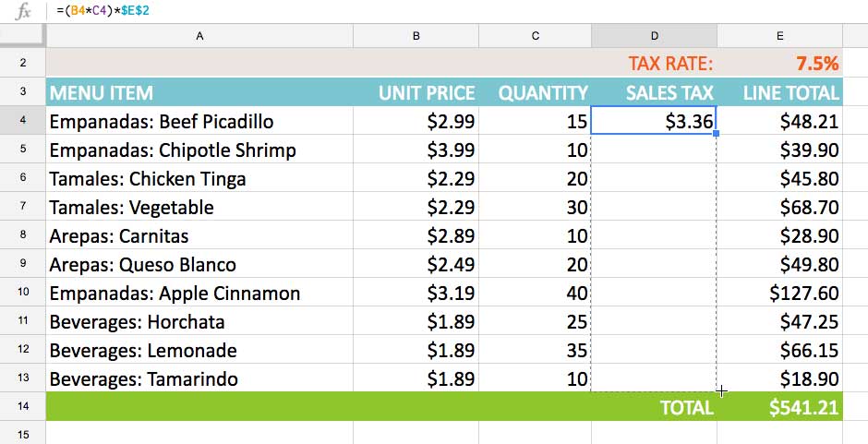The height and width of the screenshot is (444, 868).
Task: Select the 7.5% tax rate cell
Action: 779,64
